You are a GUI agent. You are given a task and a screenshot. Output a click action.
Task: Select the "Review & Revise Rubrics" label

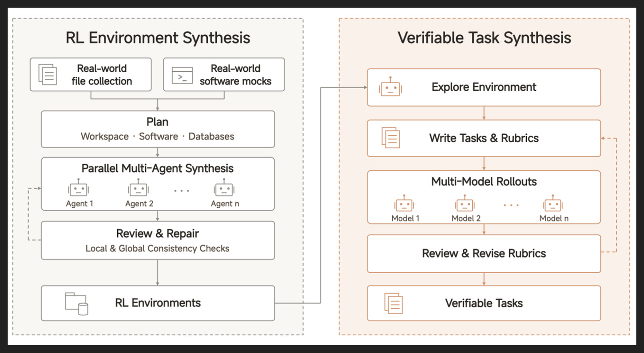click(x=484, y=253)
